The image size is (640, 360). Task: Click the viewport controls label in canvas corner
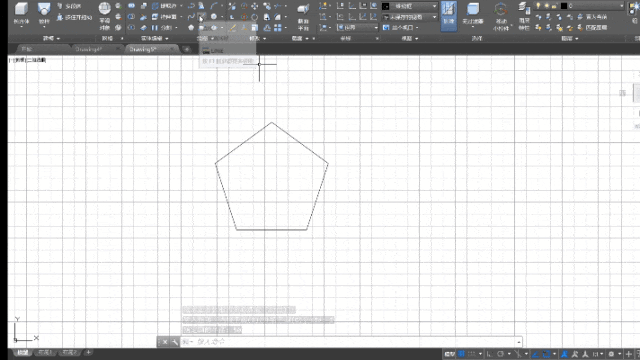[x=27, y=60]
